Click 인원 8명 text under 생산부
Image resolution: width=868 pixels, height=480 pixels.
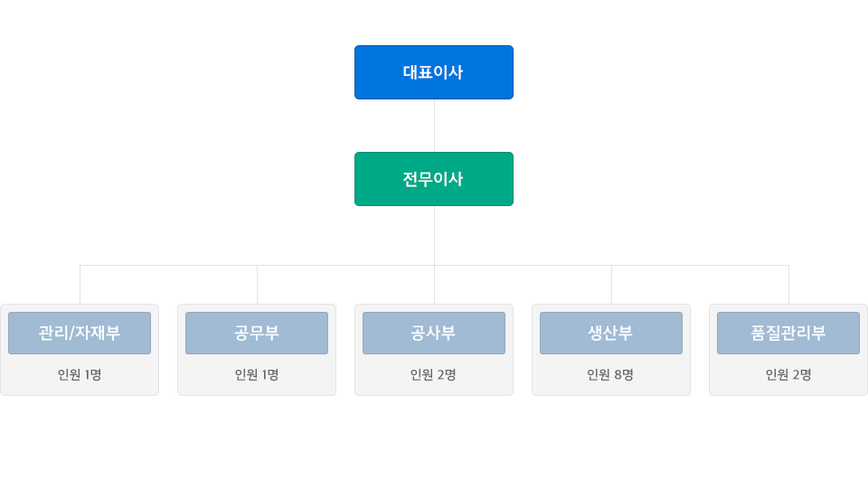[610, 375]
